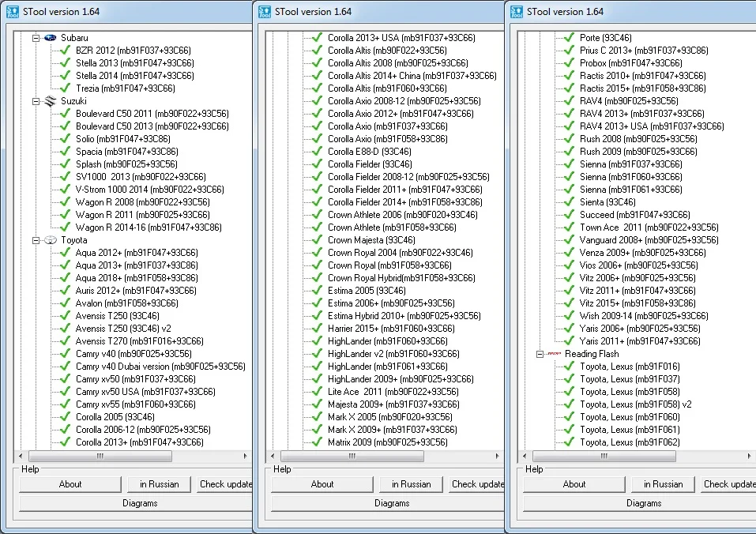The height and width of the screenshot is (534, 756).
Task: Click middle window scroll left arrow
Action: click(x=273, y=456)
